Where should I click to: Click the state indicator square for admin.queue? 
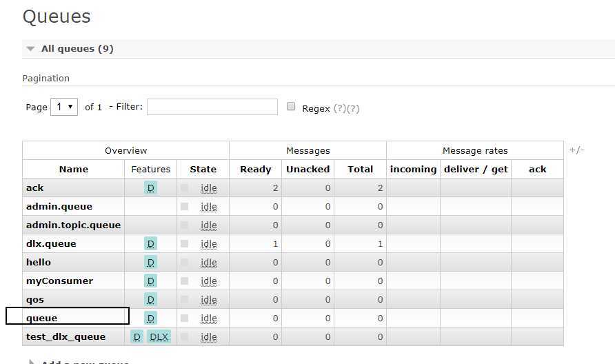(184, 206)
